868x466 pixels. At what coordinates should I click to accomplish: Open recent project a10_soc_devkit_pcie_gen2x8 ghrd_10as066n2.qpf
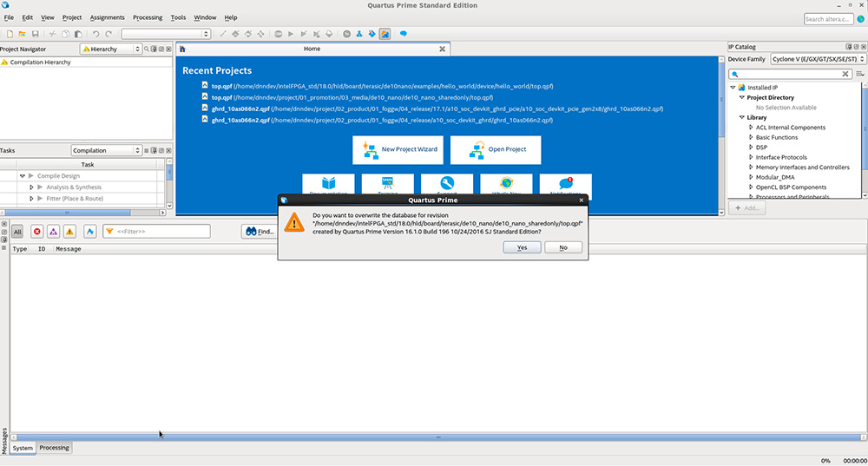tap(437, 109)
